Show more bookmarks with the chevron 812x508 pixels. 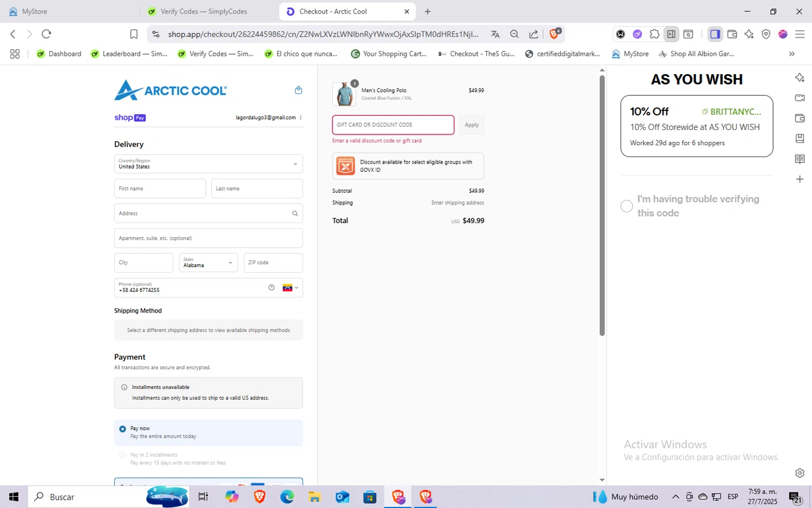792,54
